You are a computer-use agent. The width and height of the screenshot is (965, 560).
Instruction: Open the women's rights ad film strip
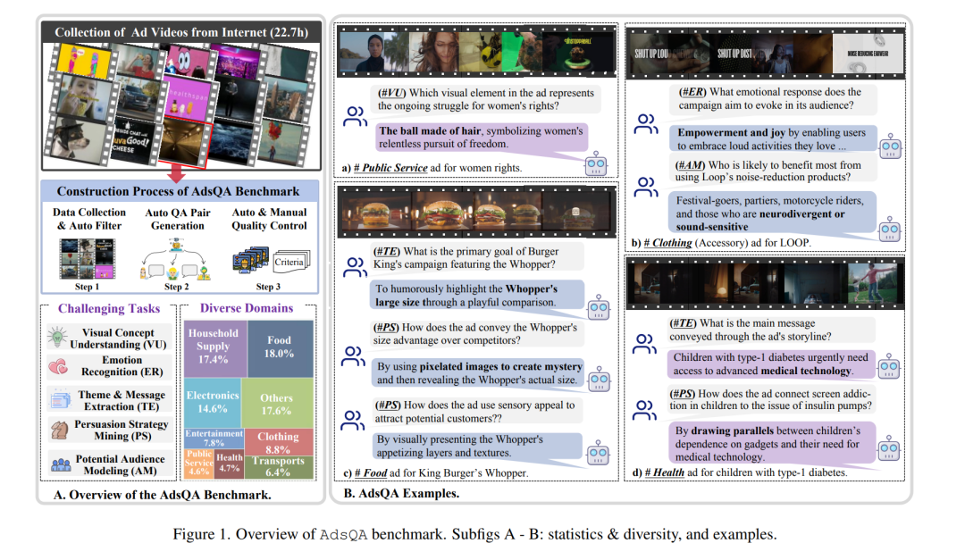tap(477, 50)
